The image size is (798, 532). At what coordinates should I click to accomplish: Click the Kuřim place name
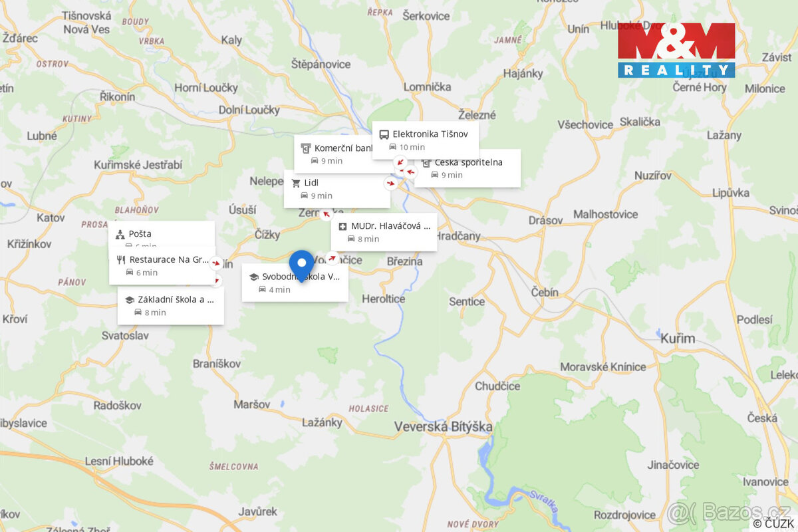tap(680, 338)
